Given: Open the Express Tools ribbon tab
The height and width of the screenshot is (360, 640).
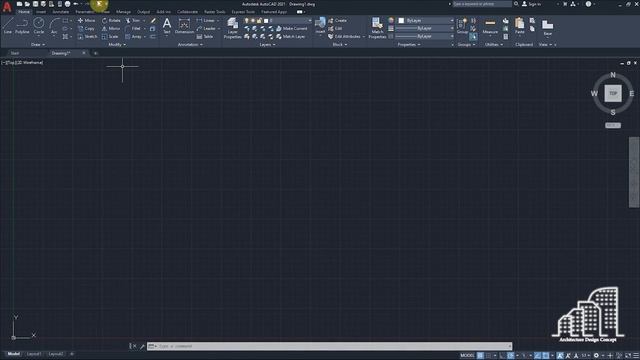Looking at the screenshot, I should click(x=243, y=12).
